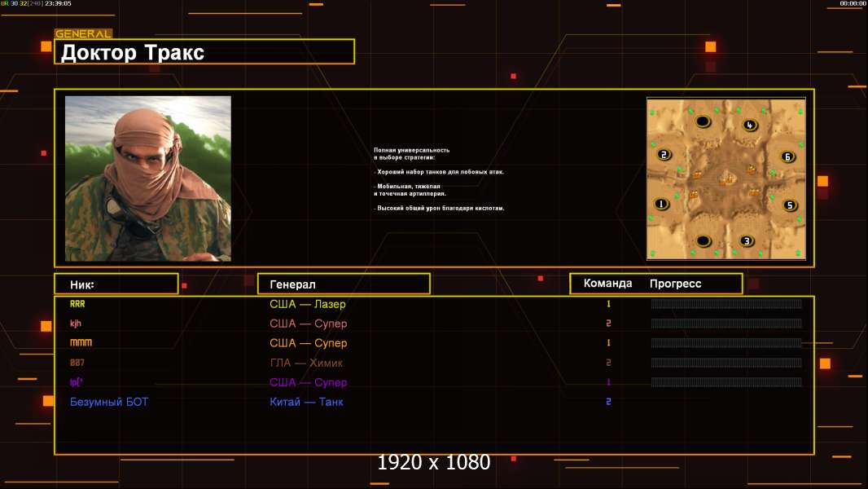Click the Доктор Тракс title field
The image size is (868, 489).
[x=207, y=52]
